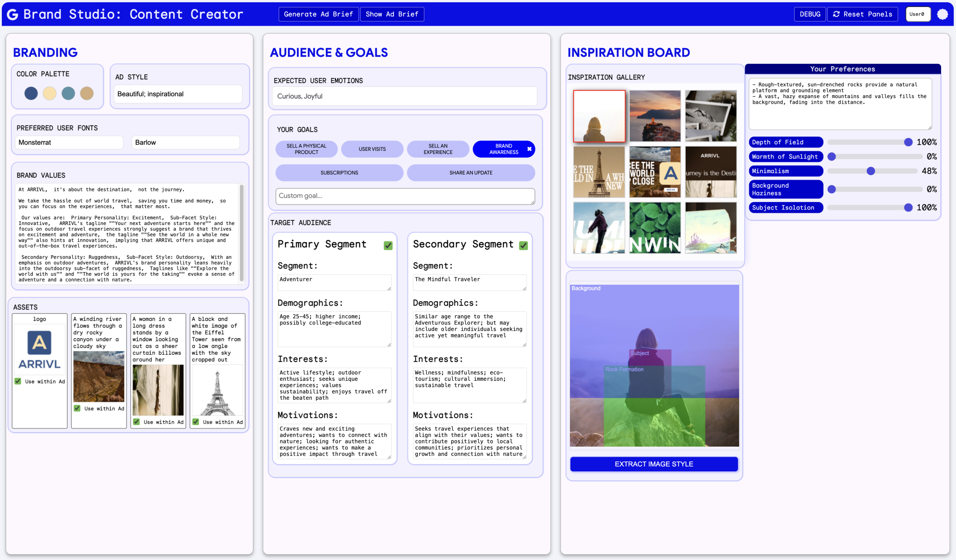Screen dimensions: 956x560
Task: Select the "User Visits" goal chip
Action: click(x=372, y=149)
